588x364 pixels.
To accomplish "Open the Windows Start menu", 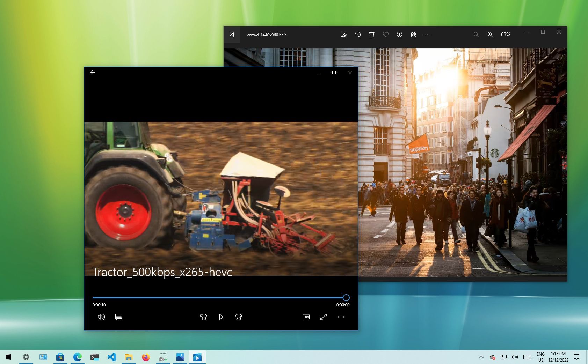I will [x=9, y=357].
